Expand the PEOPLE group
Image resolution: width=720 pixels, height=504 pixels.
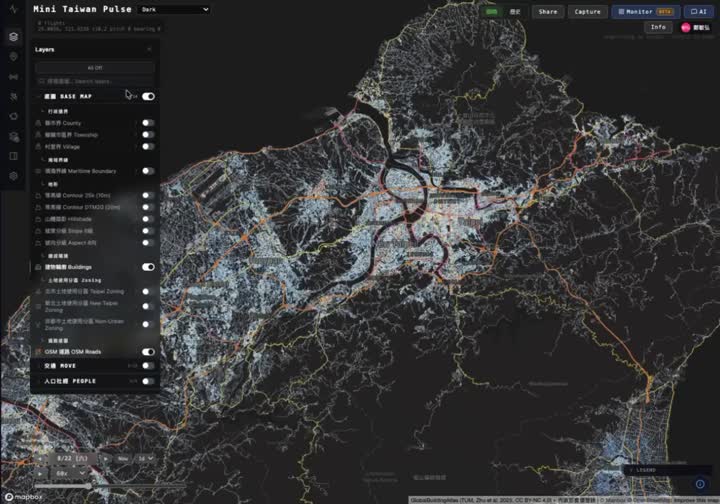[40, 381]
